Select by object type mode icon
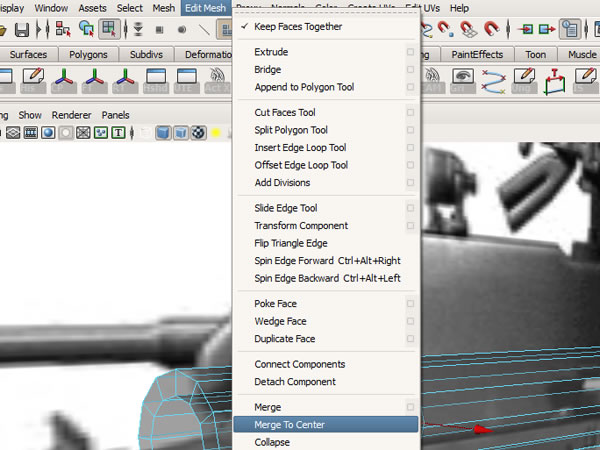This screenshot has width=600, height=450. point(86,29)
